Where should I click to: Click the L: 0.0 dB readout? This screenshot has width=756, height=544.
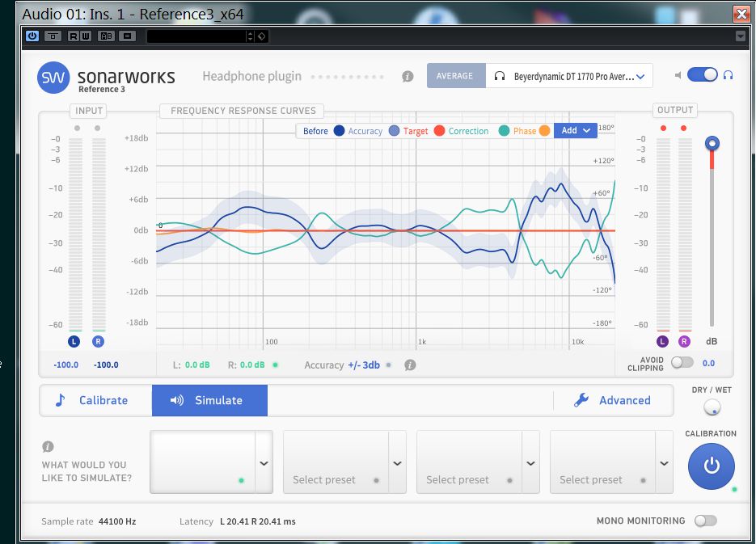pyautogui.click(x=191, y=365)
